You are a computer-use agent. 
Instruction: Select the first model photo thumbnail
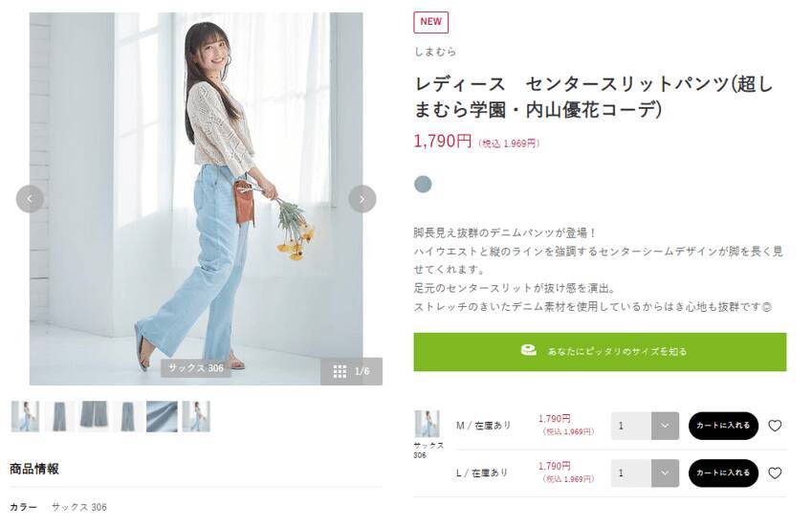[x=26, y=416]
